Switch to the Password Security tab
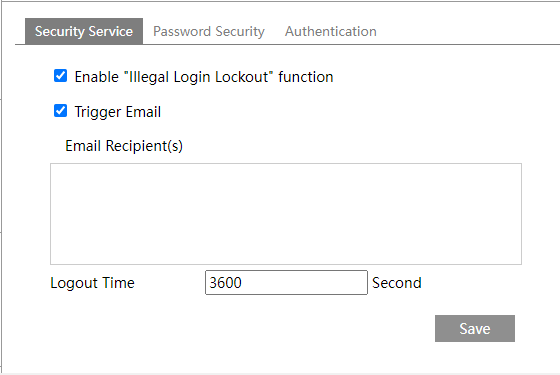 [x=209, y=31]
